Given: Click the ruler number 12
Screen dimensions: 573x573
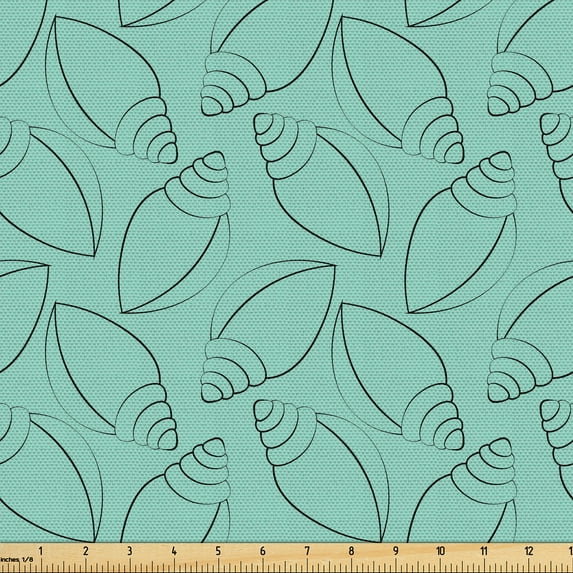Looking at the screenshot, I should 529,551.
